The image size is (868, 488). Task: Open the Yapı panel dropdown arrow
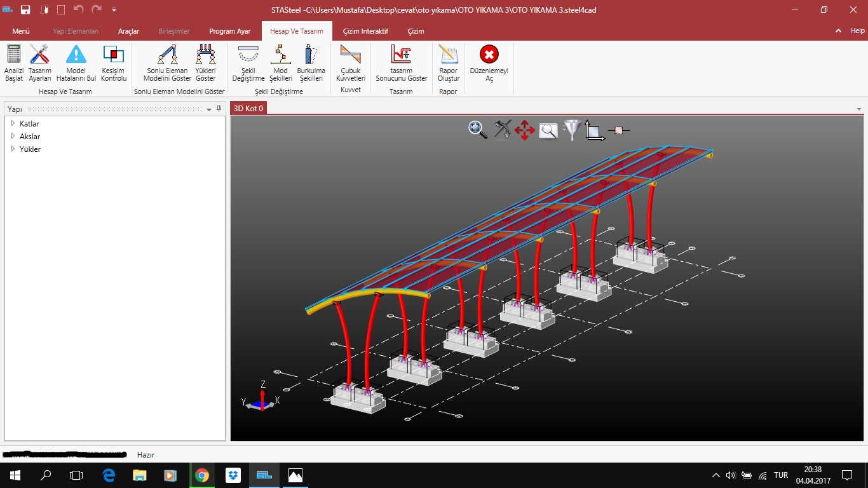tap(209, 109)
